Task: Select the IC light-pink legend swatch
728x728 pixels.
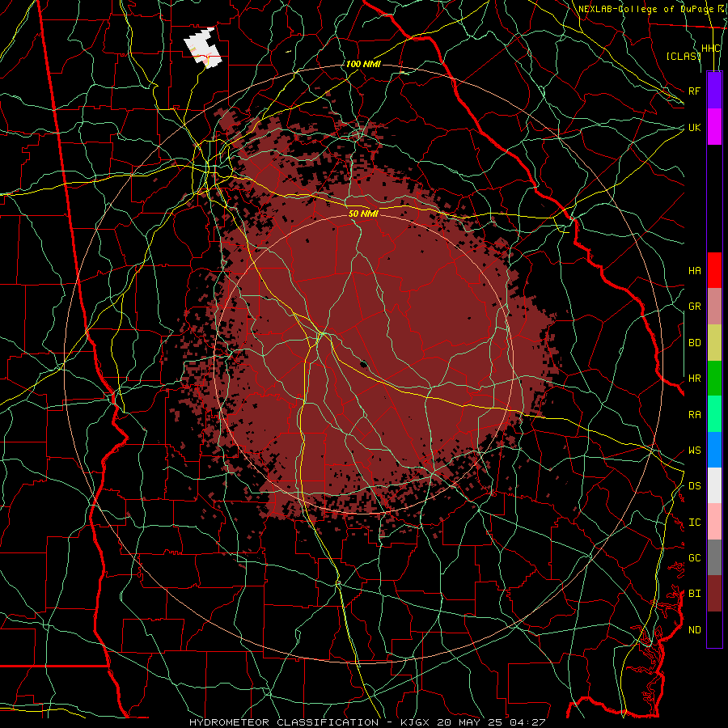Action: (714, 522)
